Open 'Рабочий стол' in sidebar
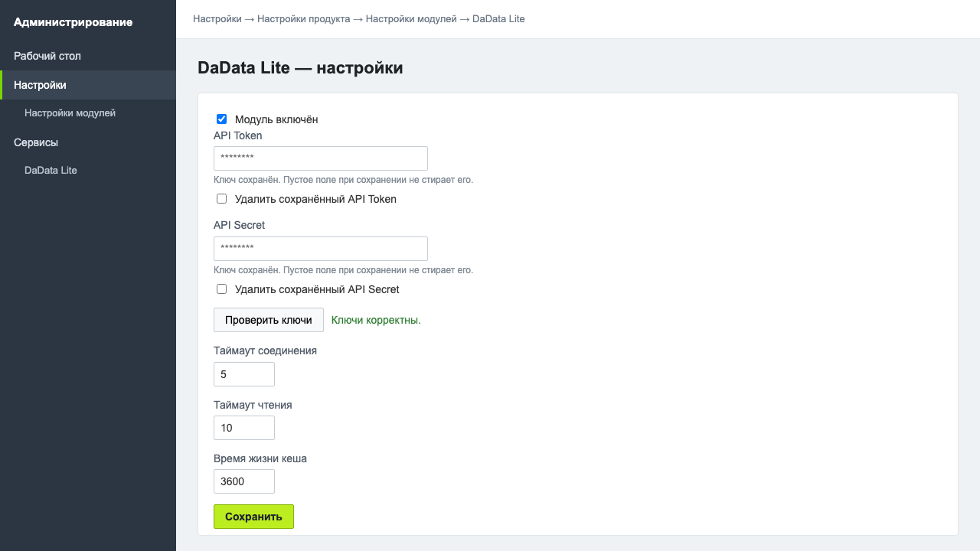The image size is (980, 551). coord(88,56)
